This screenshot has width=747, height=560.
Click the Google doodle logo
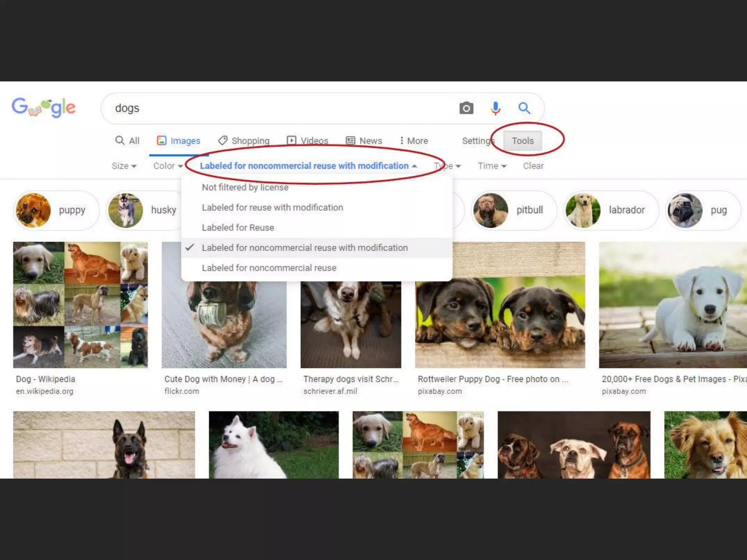(x=44, y=108)
